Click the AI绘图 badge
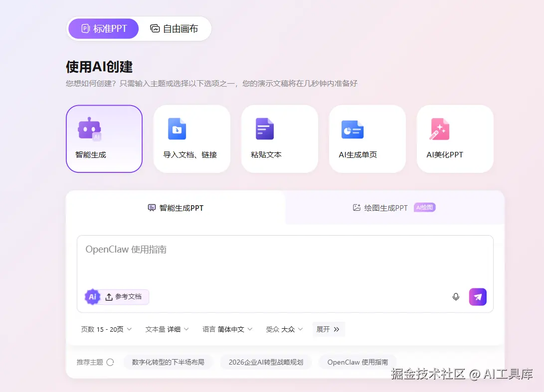This screenshot has height=392, width=544. [425, 208]
